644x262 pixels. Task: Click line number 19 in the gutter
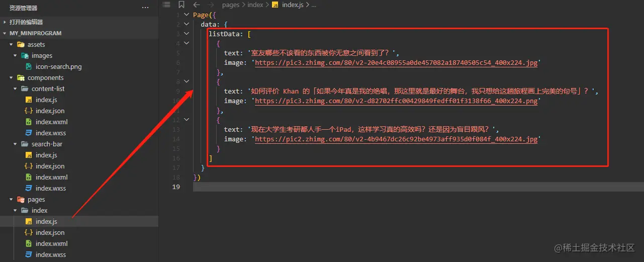click(x=176, y=187)
